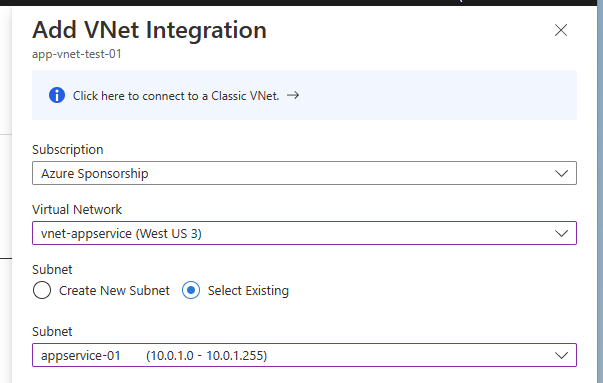Click the app-vnet-test-01 subtitle
Viewport: 603px width, 383px height.
77,54
